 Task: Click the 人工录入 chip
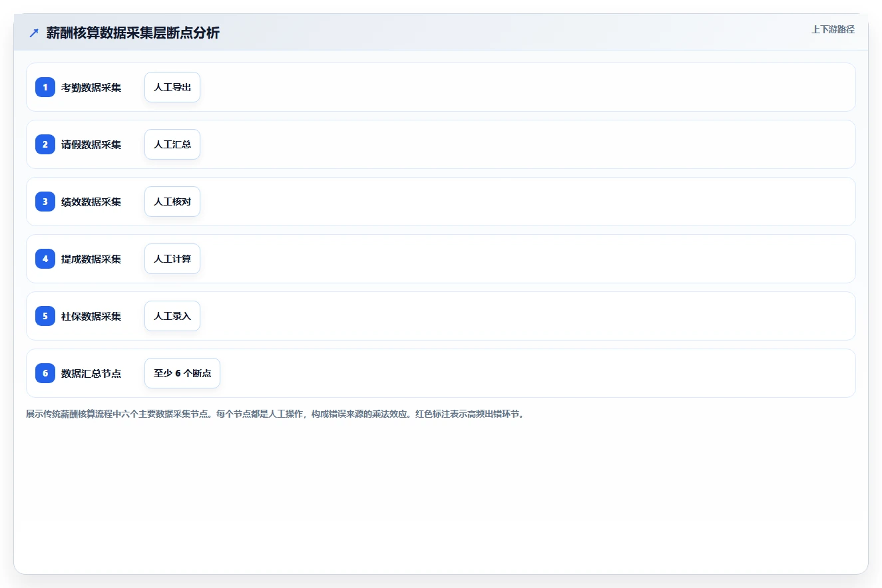coord(172,316)
